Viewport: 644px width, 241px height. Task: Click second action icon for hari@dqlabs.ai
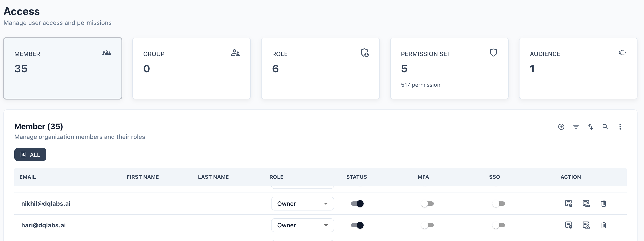[x=586, y=225]
